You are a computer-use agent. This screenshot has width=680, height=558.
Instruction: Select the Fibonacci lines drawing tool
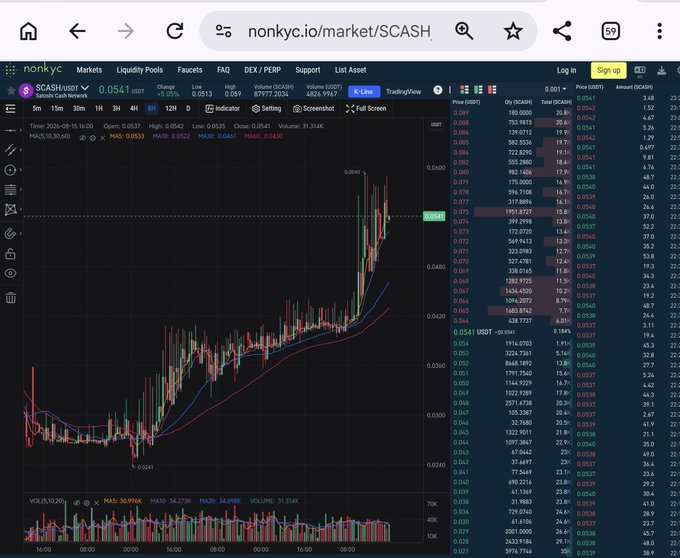point(10,189)
